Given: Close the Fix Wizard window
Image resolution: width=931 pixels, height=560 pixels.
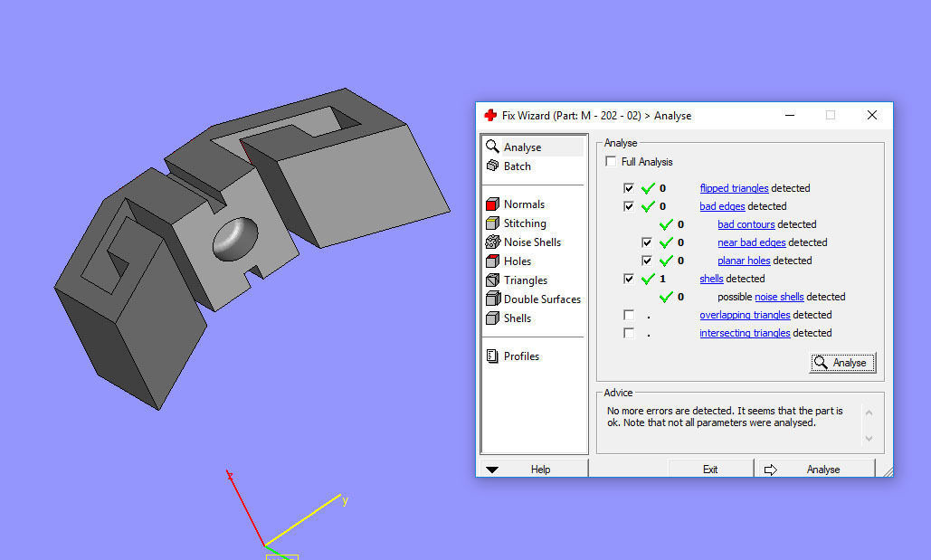Looking at the screenshot, I should pos(871,115).
